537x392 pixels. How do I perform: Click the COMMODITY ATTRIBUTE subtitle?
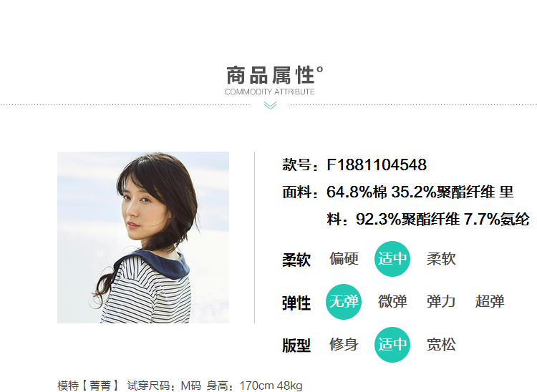tap(269, 92)
